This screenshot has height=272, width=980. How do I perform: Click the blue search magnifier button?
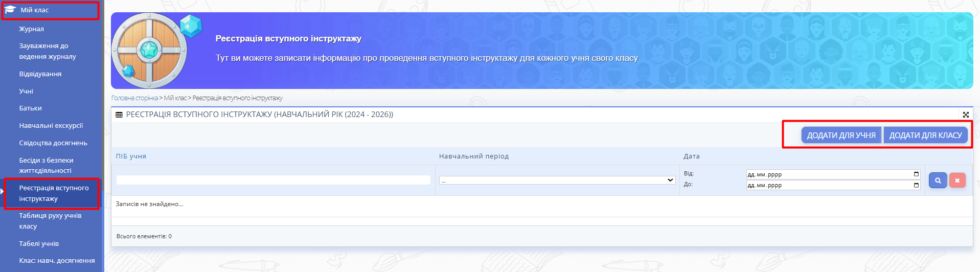click(x=938, y=180)
